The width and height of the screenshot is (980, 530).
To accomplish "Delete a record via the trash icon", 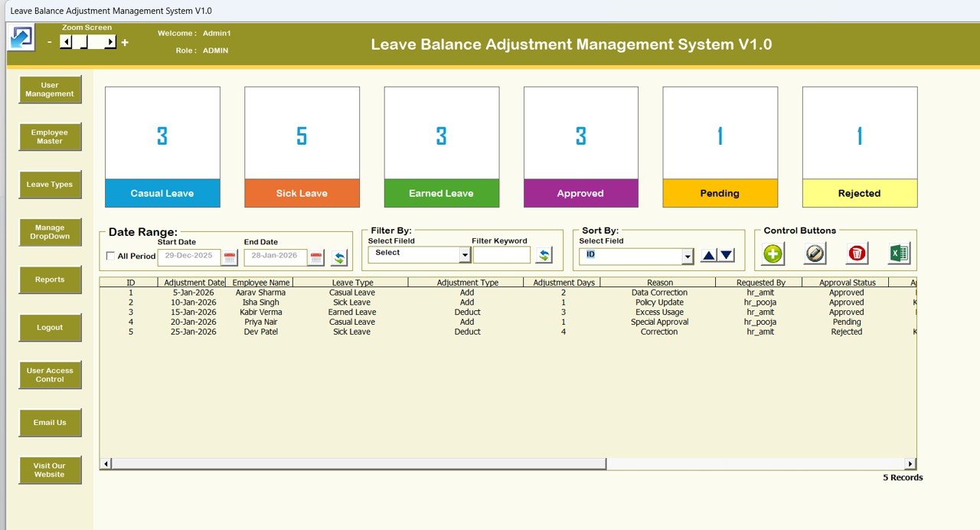I will [856, 252].
